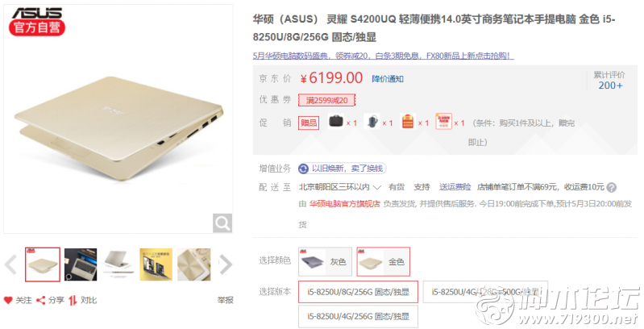Select the 灰色 gray color option

pos(325,261)
